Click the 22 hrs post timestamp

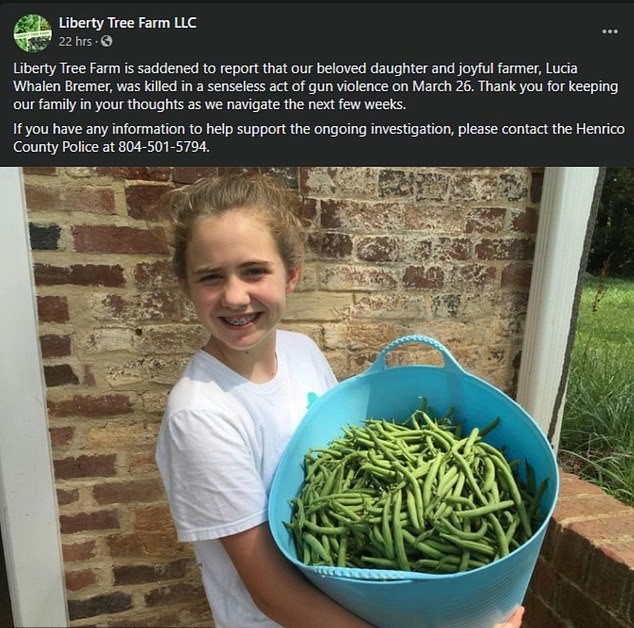(x=75, y=42)
